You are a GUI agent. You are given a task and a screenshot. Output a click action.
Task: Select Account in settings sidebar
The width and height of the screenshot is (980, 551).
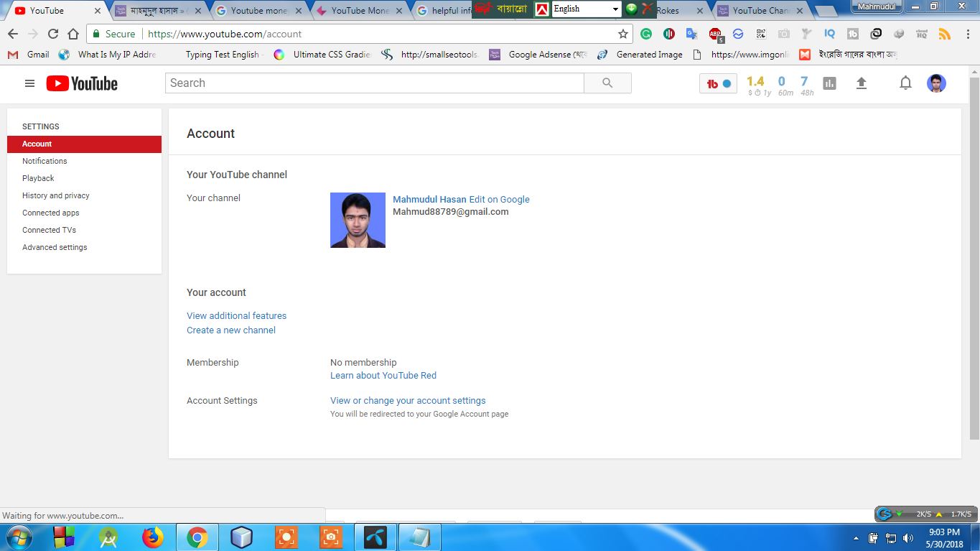pos(84,144)
